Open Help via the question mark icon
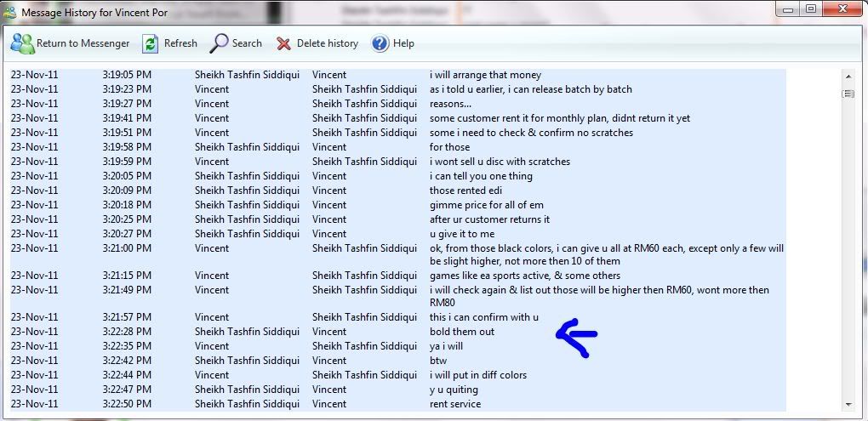The height and width of the screenshot is (421, 868). pyautogui.click(x=380, y=43)
